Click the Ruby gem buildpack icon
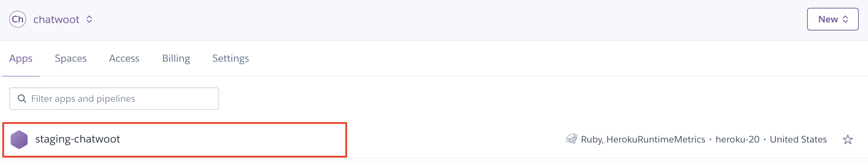This screenshot has height=162, width=868. coord(571,139)
